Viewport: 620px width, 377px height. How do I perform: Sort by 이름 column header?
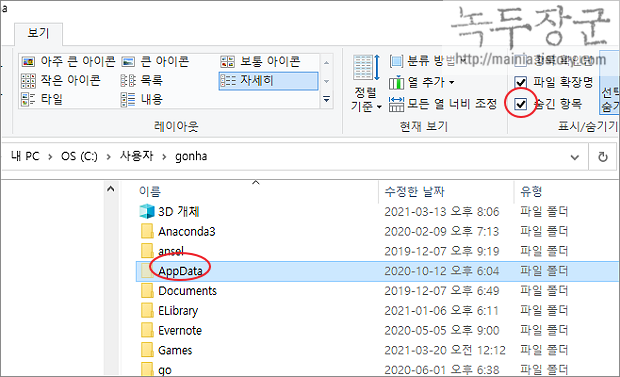tap(149, 192)
